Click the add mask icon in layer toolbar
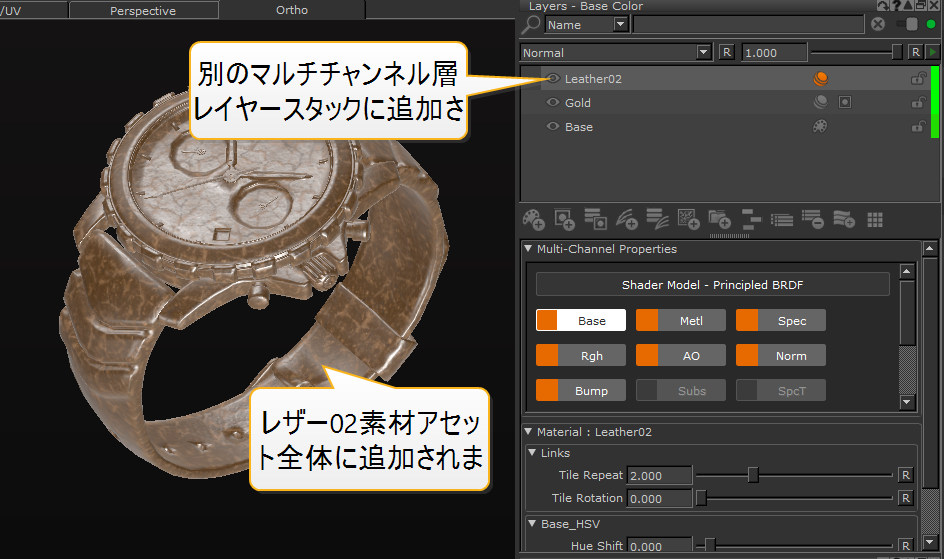 (x=564, y=219)
